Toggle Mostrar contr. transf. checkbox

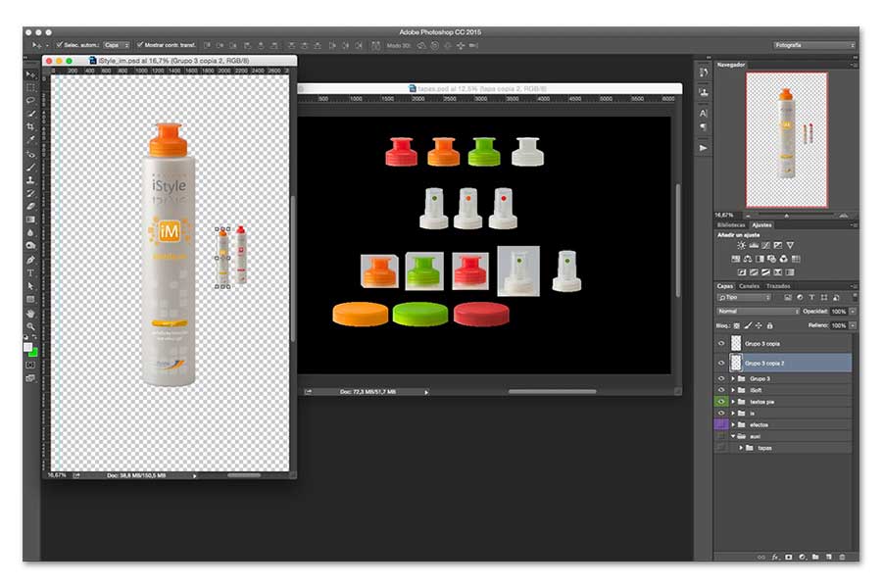140,45
